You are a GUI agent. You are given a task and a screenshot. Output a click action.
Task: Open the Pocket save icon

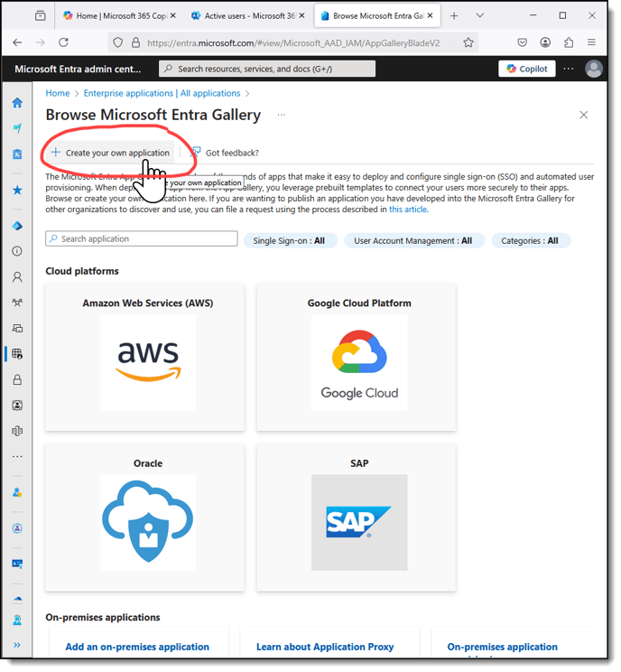pos(522,42)
